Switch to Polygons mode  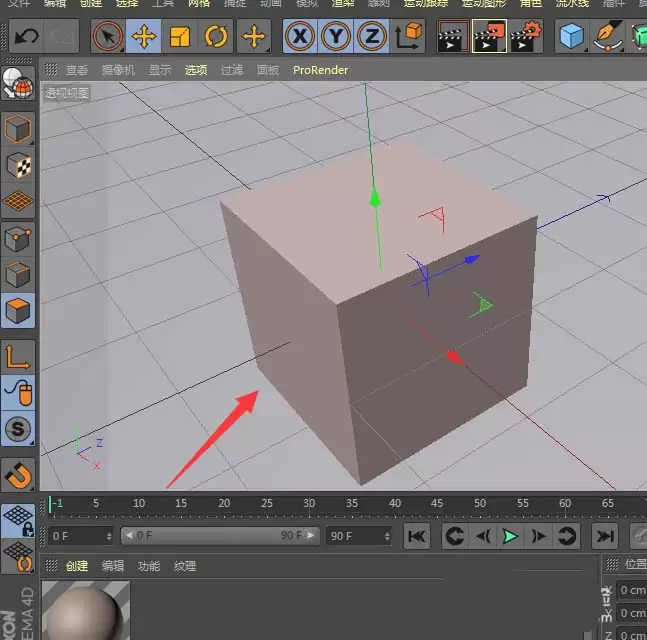point(18,310)
